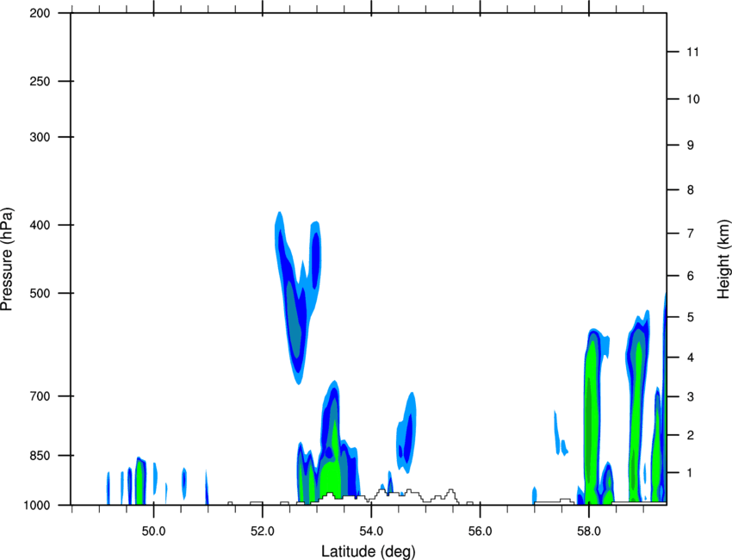Pick the 7 km height label
The height and width of the screenshot is (560, 732).
click(691, 233)
